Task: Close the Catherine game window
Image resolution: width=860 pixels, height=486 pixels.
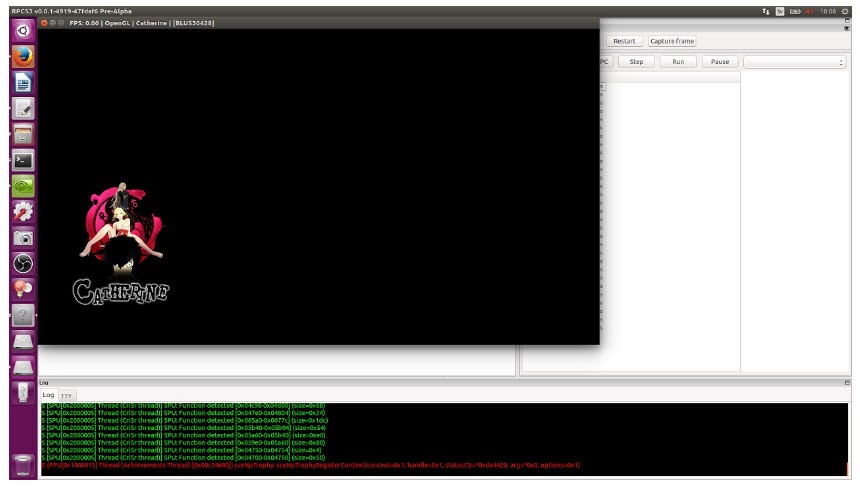Action: pos(44,23)
